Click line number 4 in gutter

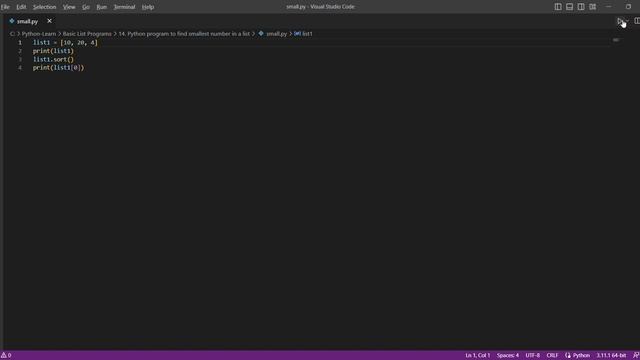tap(20, 68)
